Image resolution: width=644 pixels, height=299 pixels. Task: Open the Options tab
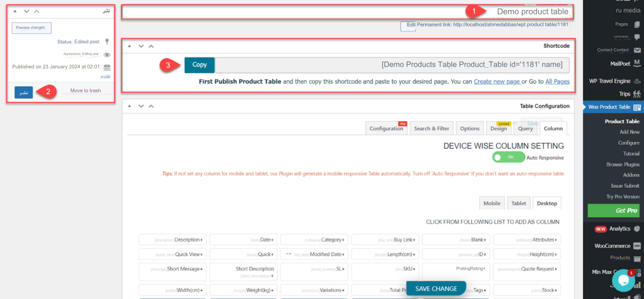(469, 128)
